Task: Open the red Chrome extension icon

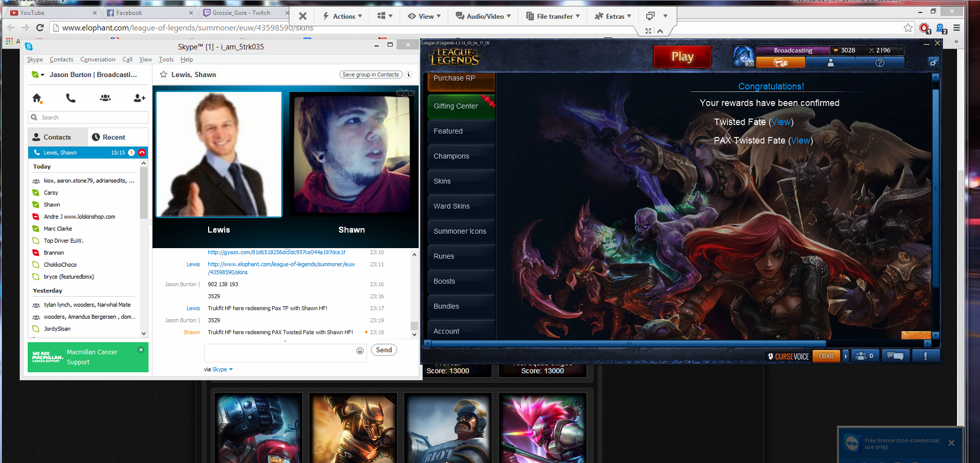Action: pyautogui.click(x=924, y=28)
